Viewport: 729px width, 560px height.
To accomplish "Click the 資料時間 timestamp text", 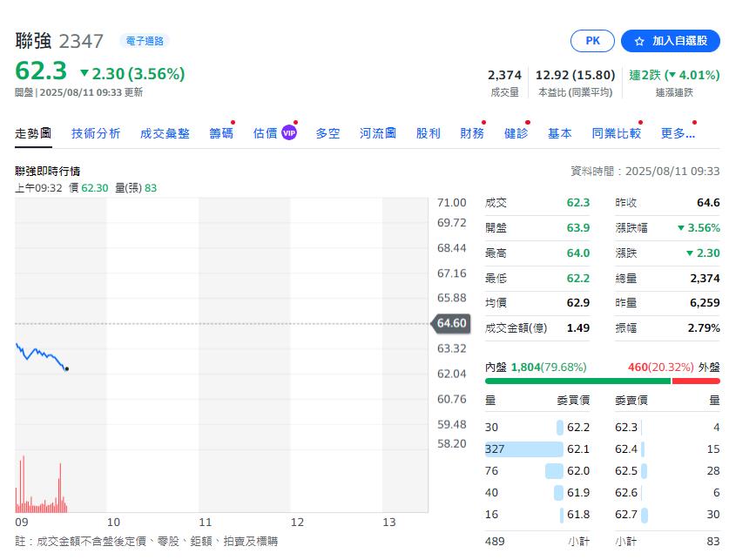I will click(645, 171).
